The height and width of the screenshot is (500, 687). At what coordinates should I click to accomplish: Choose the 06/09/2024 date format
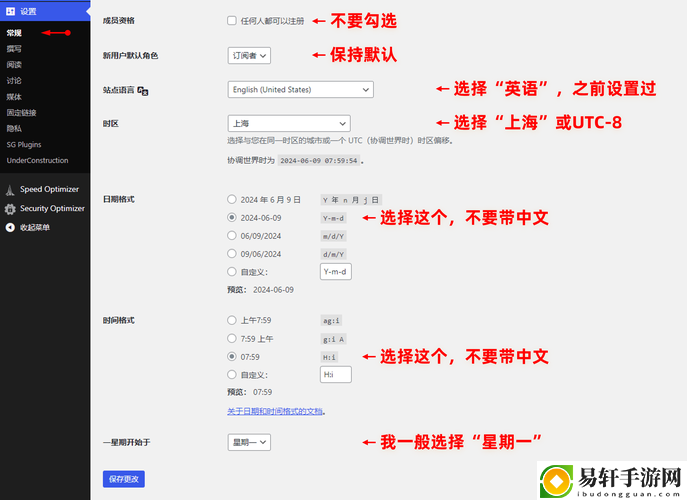tap(232, 235)
